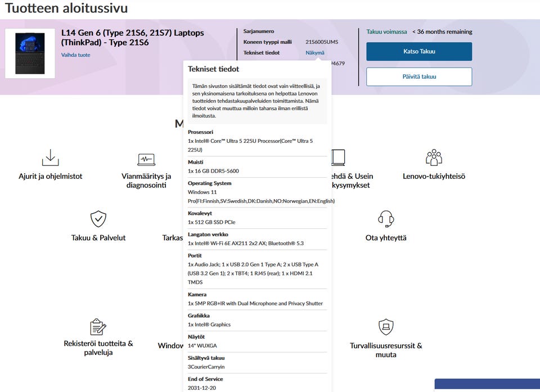Select the Ajurit ja ohjelmistot label
Viewport: 540px width, 392px height.
[50, 177]
